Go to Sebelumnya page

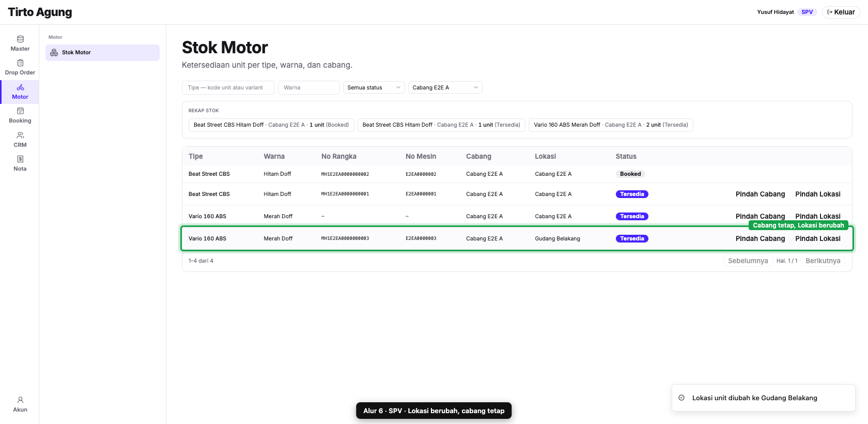tap(748, 261)
